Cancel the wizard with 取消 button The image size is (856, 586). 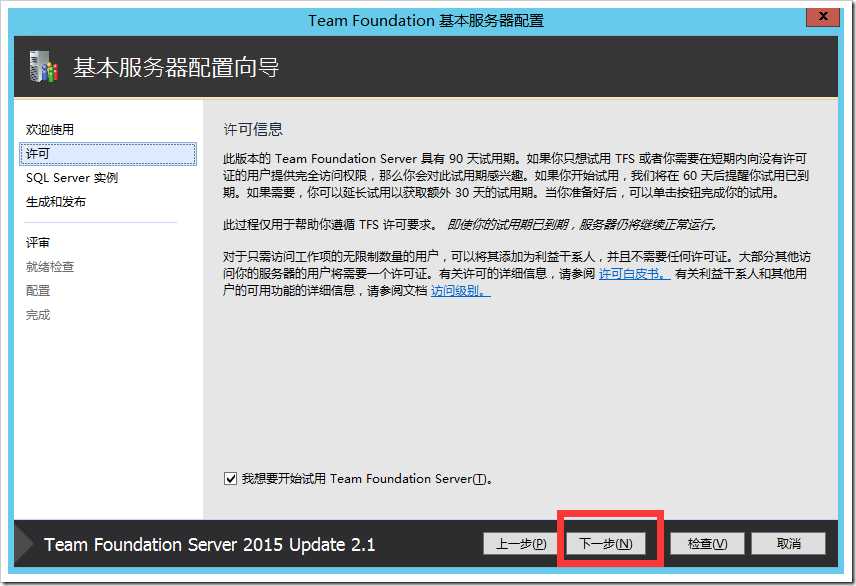click(788, 544)
